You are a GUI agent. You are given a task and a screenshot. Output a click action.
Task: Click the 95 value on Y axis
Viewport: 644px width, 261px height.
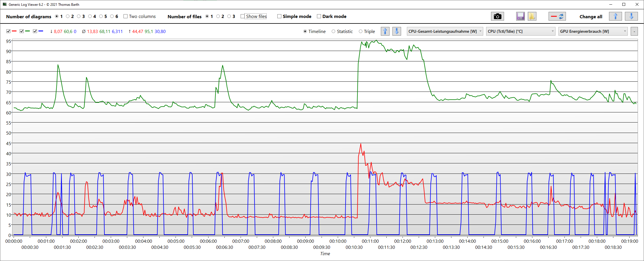click(x=9, y=41)
